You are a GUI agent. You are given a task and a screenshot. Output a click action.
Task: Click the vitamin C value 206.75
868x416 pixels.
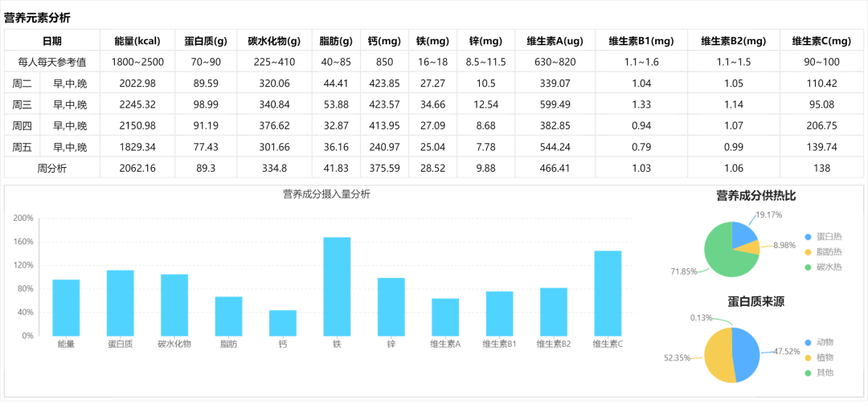[821, 125]
